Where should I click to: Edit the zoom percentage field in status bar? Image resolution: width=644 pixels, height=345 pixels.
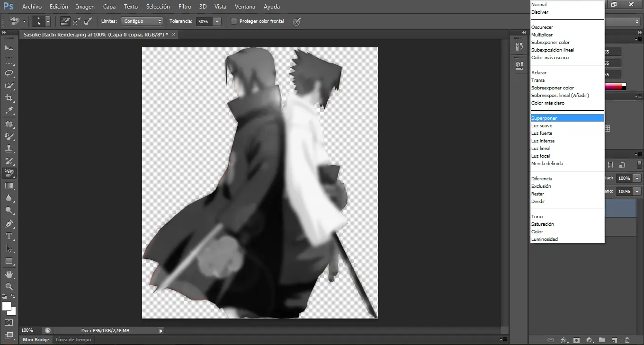[30, 330]
